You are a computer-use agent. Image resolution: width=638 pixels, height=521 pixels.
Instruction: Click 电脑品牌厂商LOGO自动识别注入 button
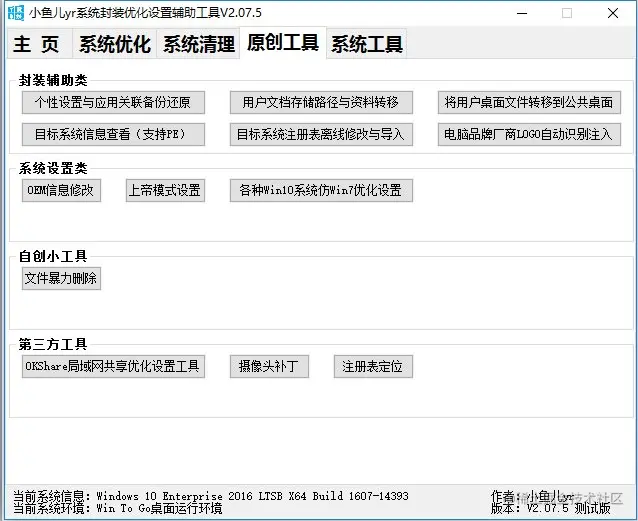(529, 134)
